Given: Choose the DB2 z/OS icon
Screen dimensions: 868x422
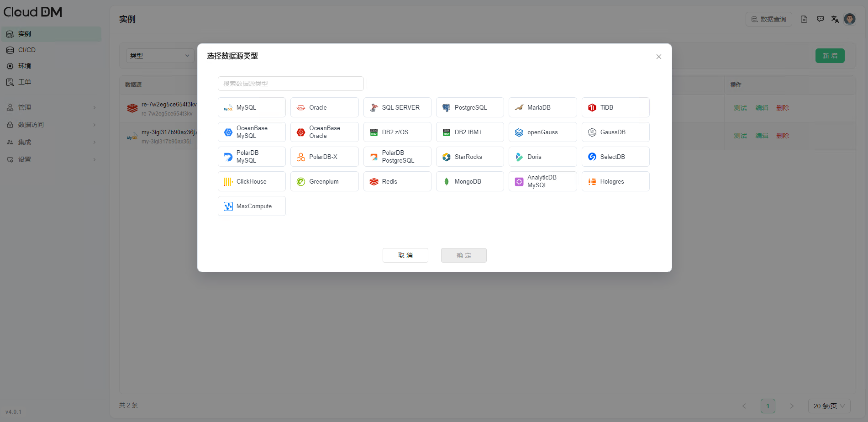Looking at the screenshot, I should point(374,132).
